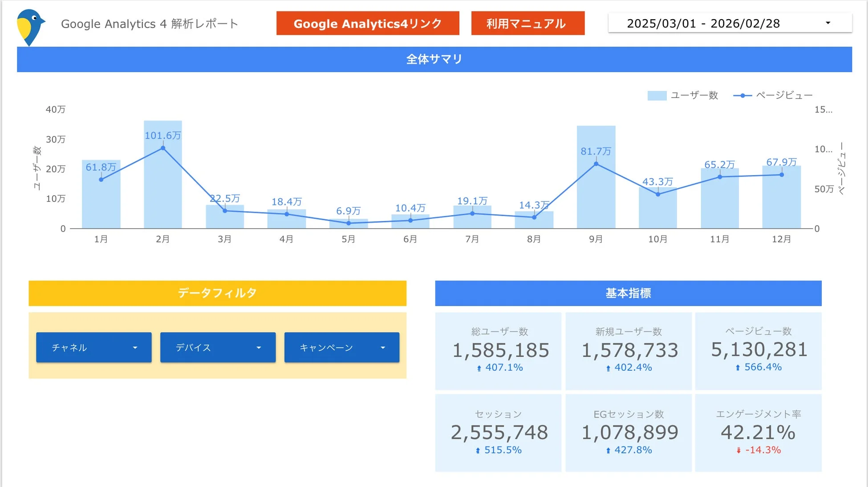Open the チャネル filter dropdown

tap(93, 347)
